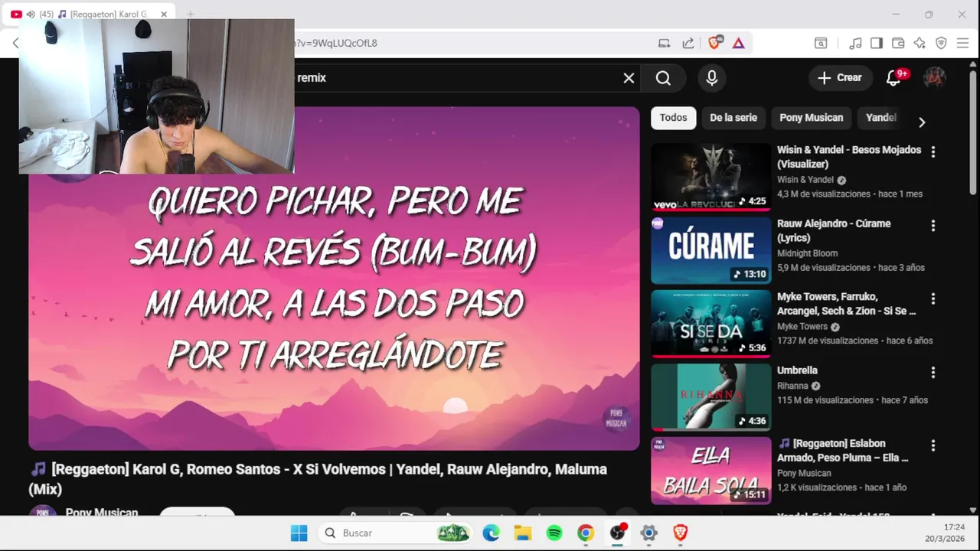Open Brave VPN shield icon

941,43
